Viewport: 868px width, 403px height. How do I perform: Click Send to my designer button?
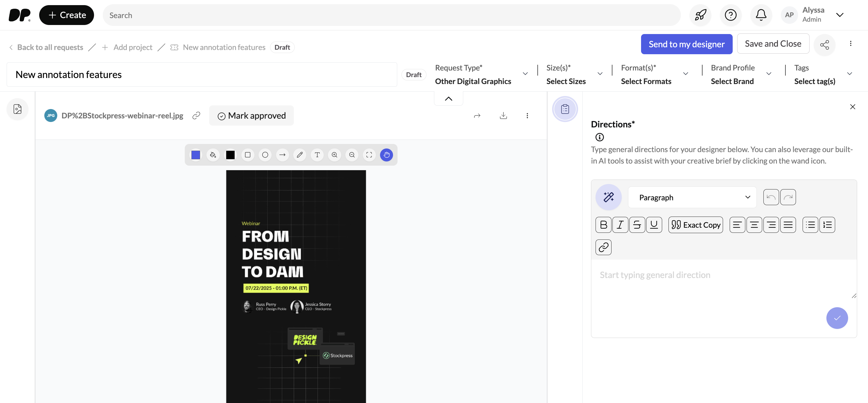tap(686, 44)
